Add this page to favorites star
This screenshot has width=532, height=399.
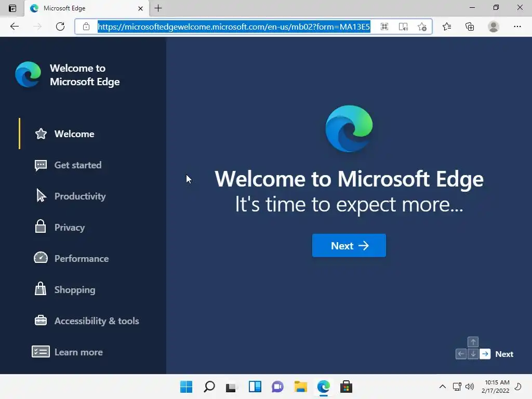coord(422,26)
